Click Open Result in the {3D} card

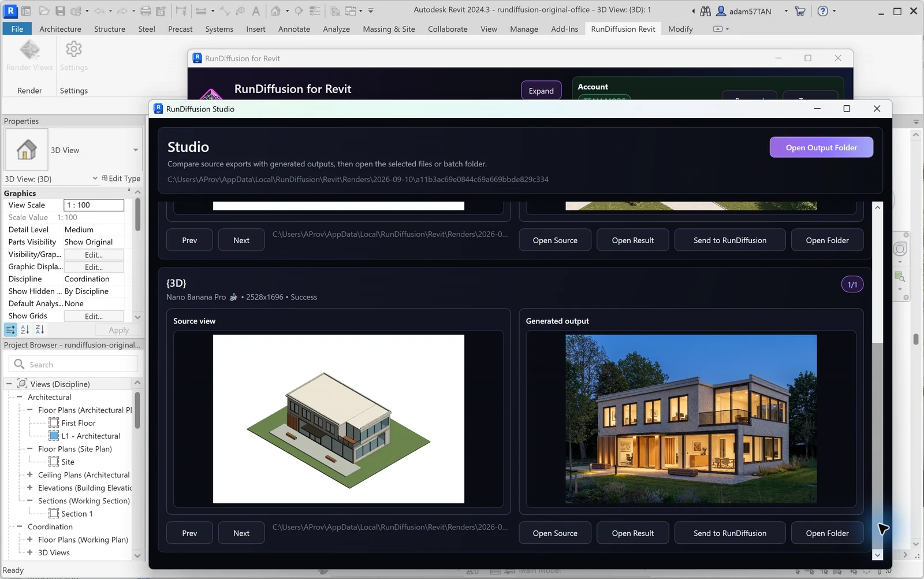[633, 533]
